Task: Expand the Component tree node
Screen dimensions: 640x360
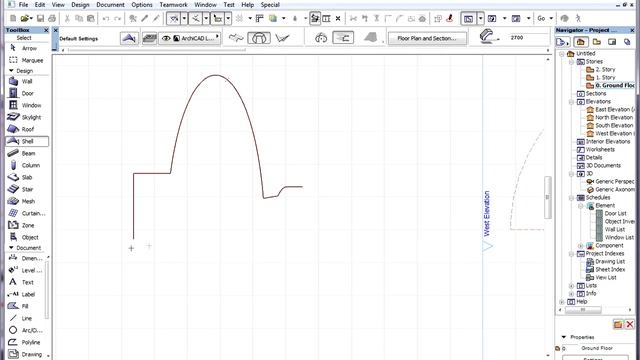Action: (x=580, y=246)
